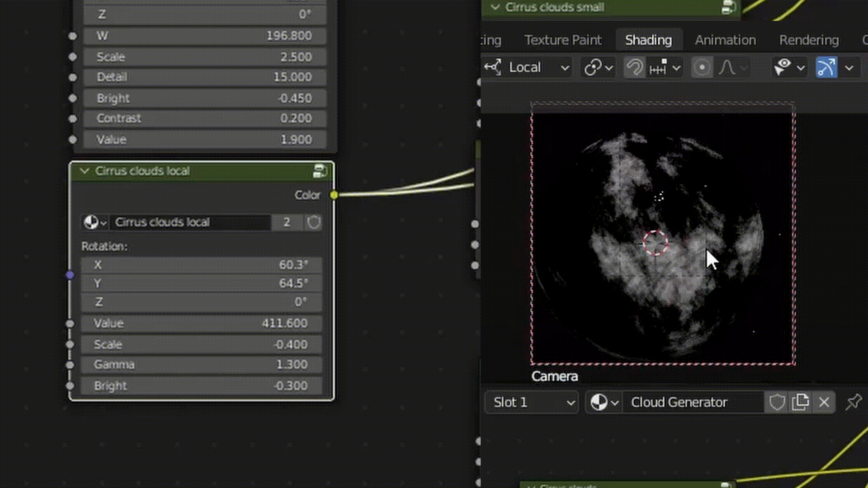868x488 pixels.
Task: Switch to the Animation workspace tab
Action: (725, 40)
